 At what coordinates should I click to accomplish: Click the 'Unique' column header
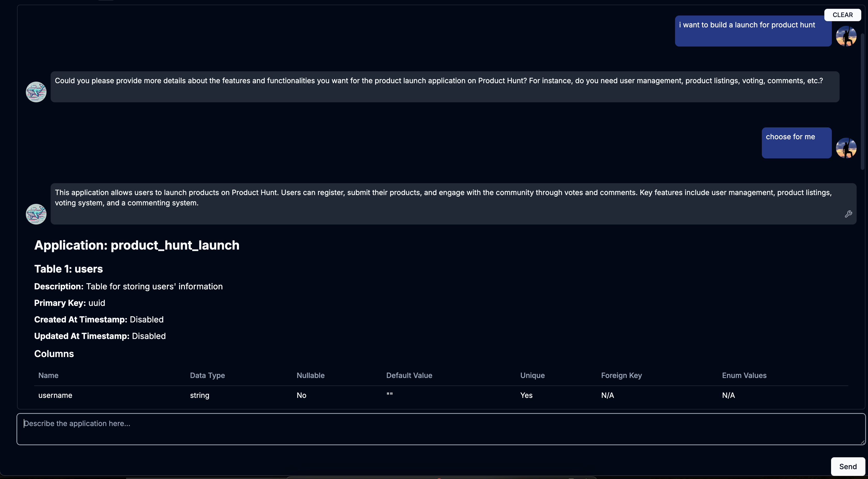click(532, 375)
